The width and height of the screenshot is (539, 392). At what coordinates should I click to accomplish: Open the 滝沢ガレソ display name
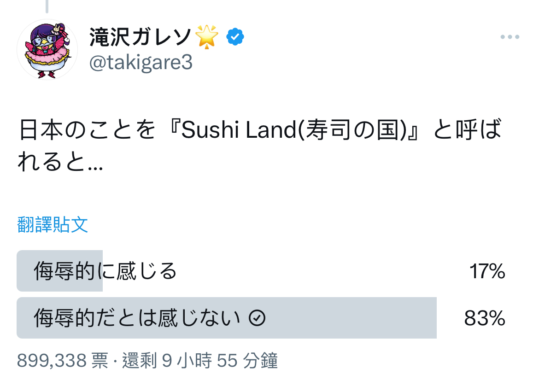140,37
